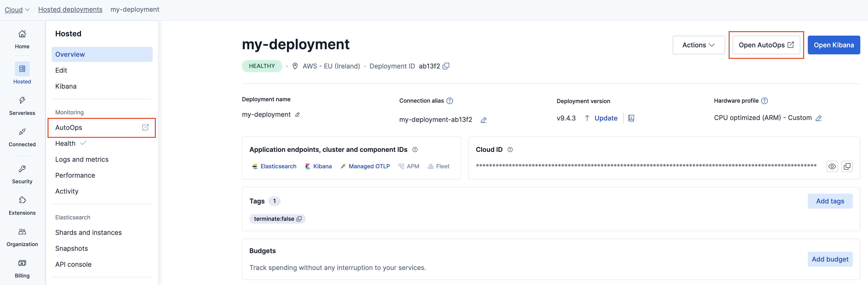The image size is (868, 285).
Task: Open Connection alias help tooltip
Action: (449, 101)
